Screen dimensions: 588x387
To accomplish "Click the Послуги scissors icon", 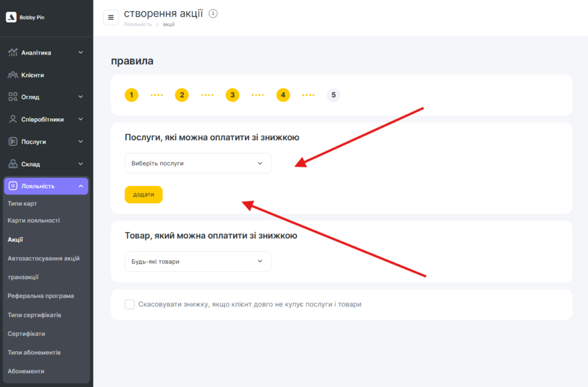I will tap(13, 141).
